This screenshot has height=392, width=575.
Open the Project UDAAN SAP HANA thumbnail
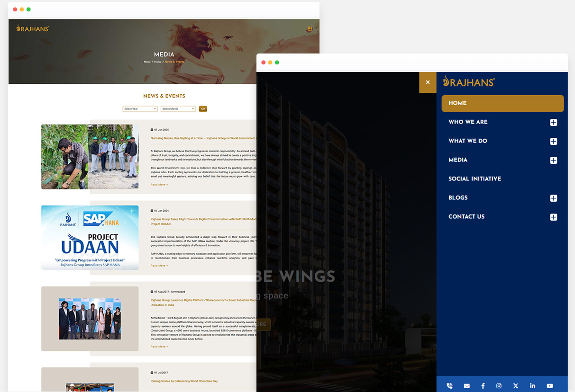pyautogui.click(x=90, y=238)
